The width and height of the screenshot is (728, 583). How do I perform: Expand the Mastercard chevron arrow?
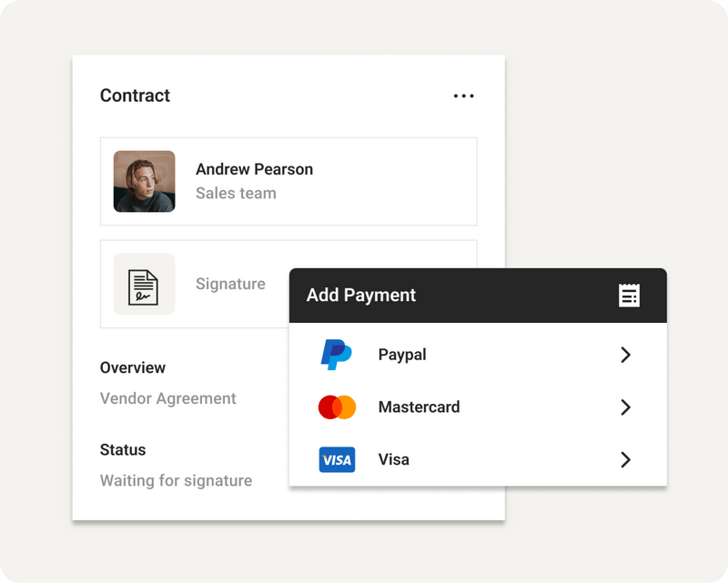click(x=625, y=407)
